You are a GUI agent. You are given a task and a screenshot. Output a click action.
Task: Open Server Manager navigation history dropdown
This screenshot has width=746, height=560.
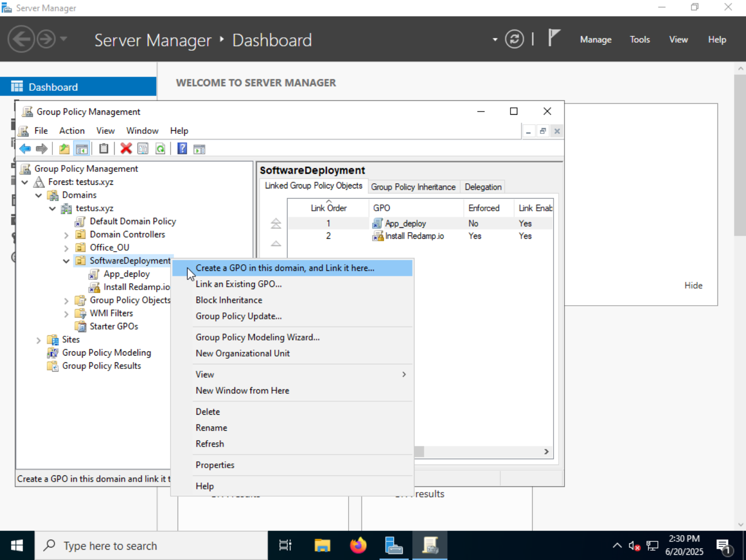[64, 39]
